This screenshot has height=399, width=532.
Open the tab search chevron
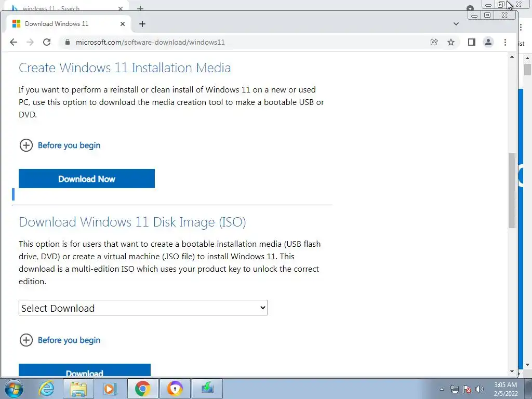coord(456,24)
